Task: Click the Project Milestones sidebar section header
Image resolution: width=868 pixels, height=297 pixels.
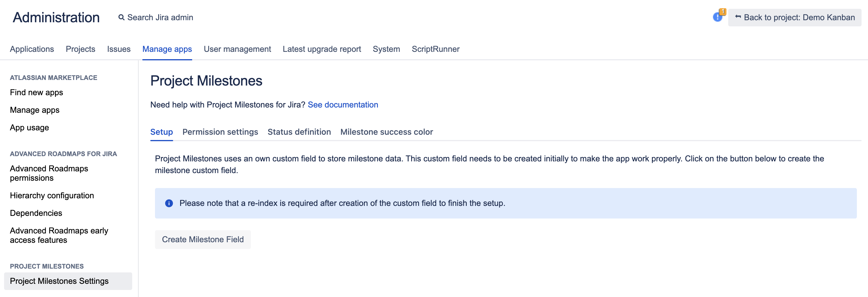Action: pyautogui.click(x=47, y=266)
